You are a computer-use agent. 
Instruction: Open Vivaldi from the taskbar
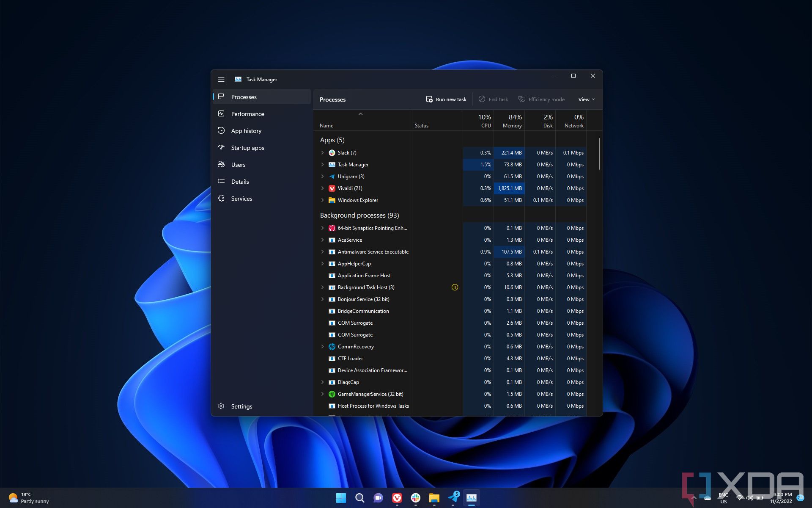[x=397, y=498]
